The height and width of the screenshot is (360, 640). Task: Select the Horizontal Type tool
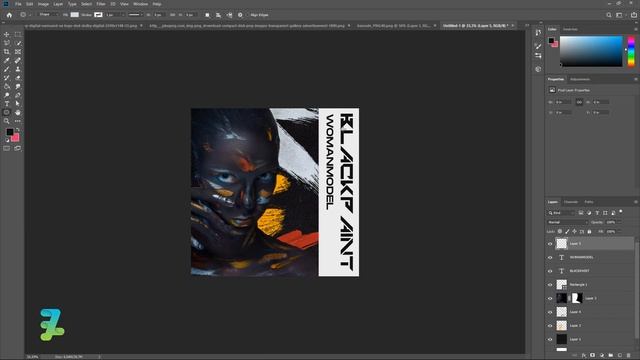pos(7,104)
